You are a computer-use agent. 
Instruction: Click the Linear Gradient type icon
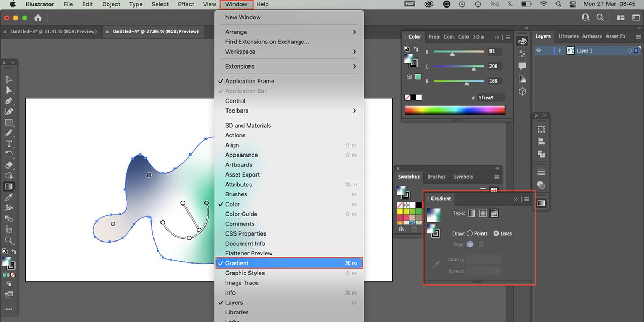[472, 213]
